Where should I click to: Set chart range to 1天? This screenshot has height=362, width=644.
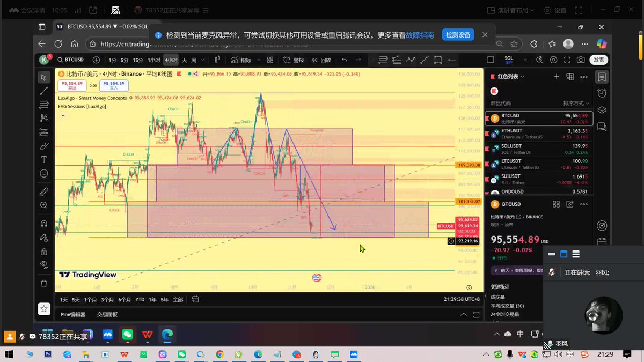(64, 299)
